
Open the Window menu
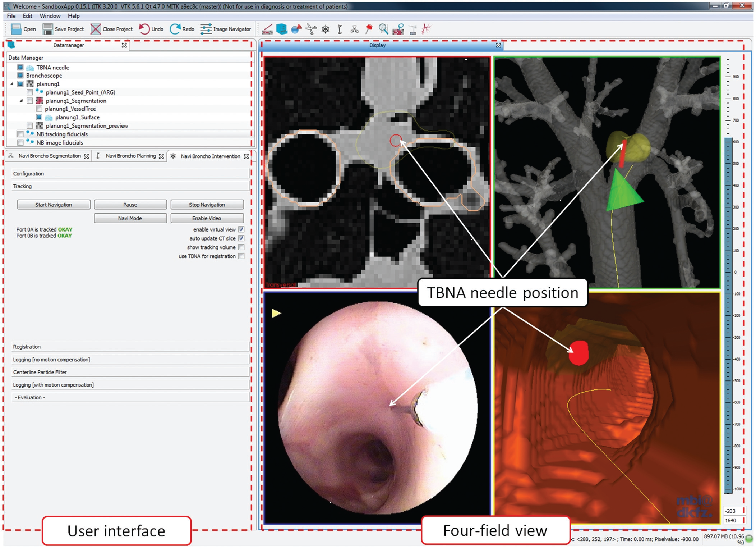tap(50, 16)
